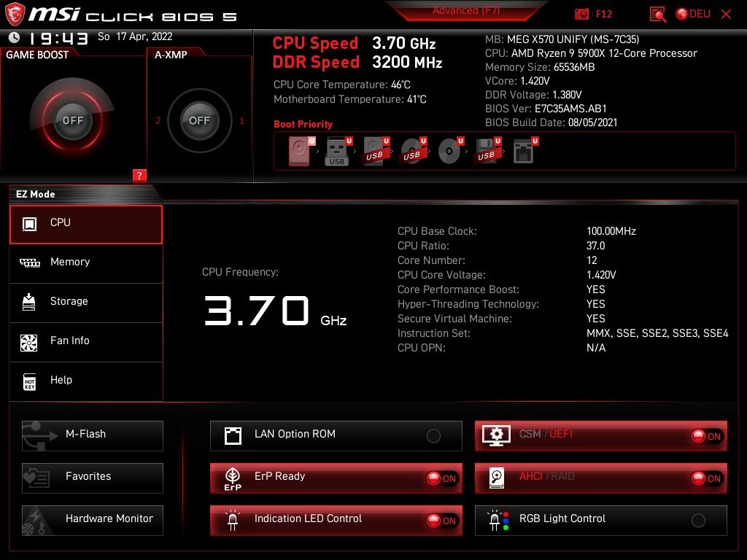
Task: Launch M-Flash
Action: tap(93, 435)
